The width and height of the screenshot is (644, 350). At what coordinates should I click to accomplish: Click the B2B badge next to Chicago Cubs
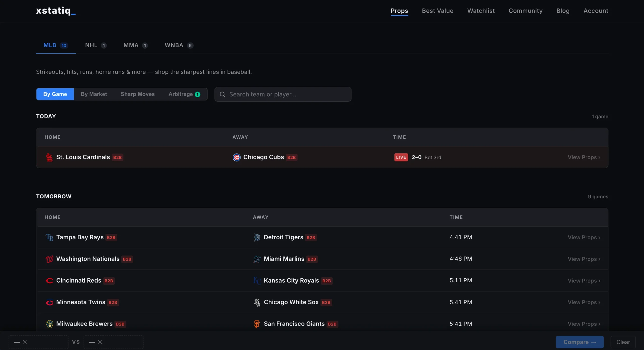point(292,157)
